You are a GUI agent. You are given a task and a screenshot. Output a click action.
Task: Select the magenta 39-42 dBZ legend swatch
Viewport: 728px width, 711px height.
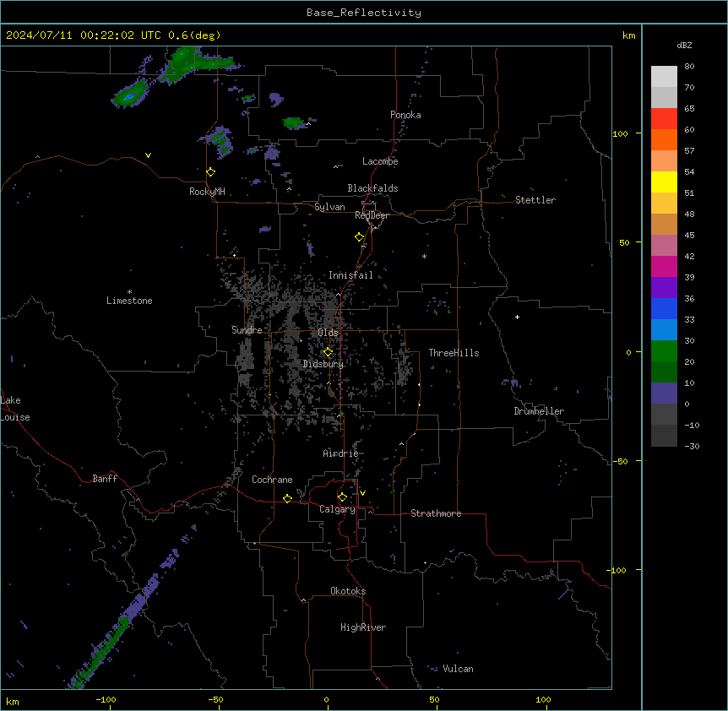pyautogui.click(x=664, y=266)
